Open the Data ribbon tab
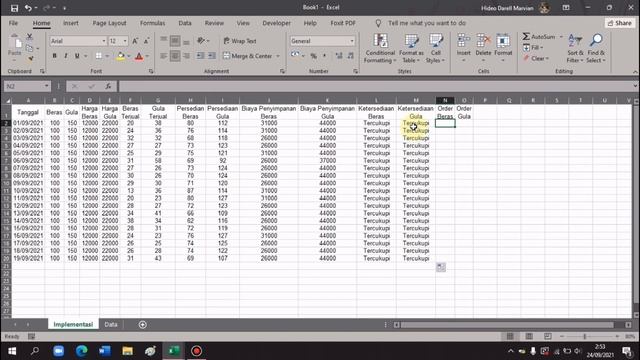This screenshot has width=640, height=360. (185, 23)
